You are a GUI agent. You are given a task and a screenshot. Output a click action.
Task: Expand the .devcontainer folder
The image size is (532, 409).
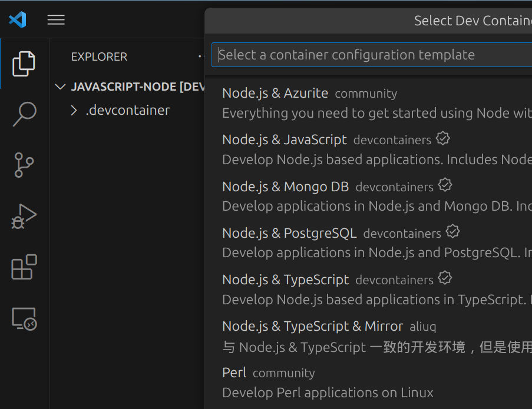[74, 110]
